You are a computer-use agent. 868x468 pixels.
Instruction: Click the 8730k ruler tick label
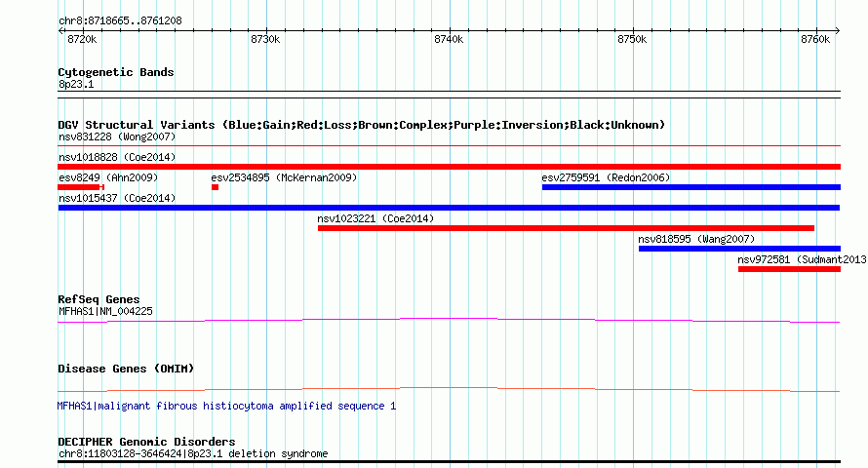[x=265, y=39]
